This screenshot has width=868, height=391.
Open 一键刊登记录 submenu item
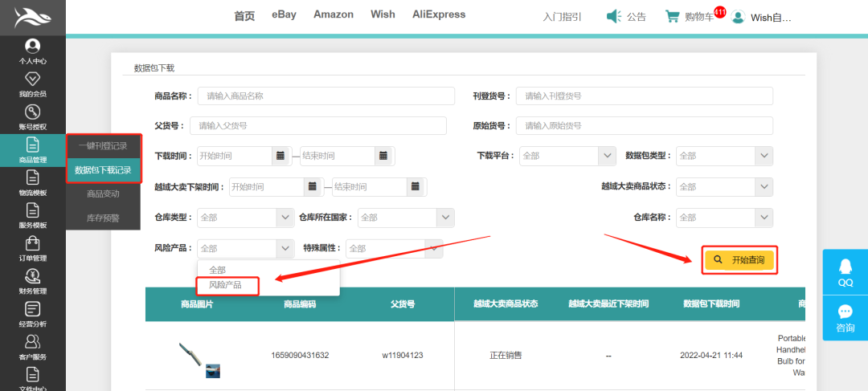[x=104, y=147]
